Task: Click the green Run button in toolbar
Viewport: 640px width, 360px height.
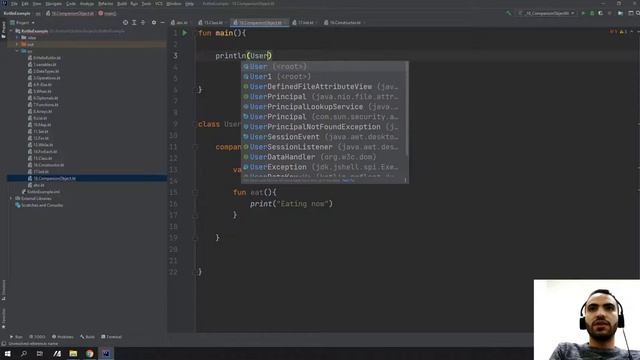Action: click(583, 13)
